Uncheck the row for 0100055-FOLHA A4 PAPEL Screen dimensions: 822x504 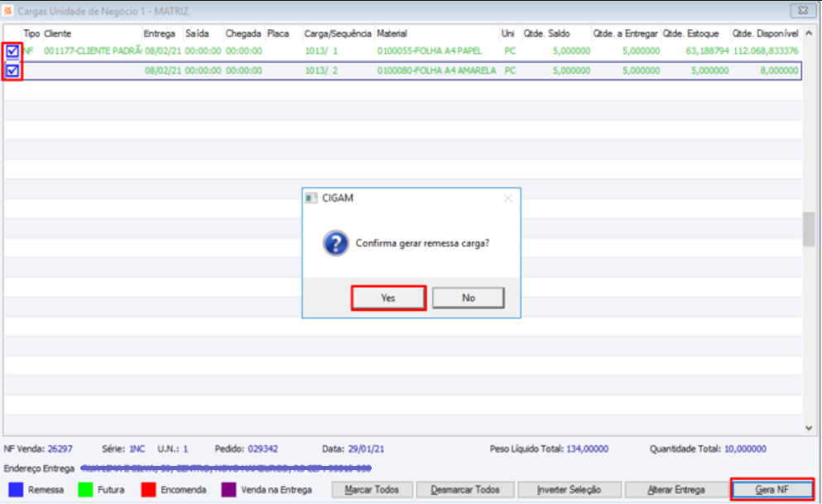tap(12, 51)
